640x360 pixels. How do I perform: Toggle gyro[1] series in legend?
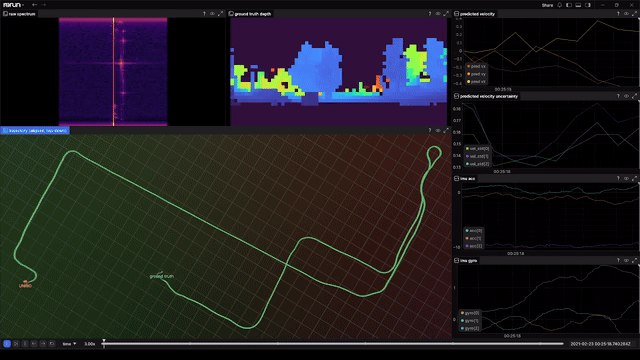(470, 321)
